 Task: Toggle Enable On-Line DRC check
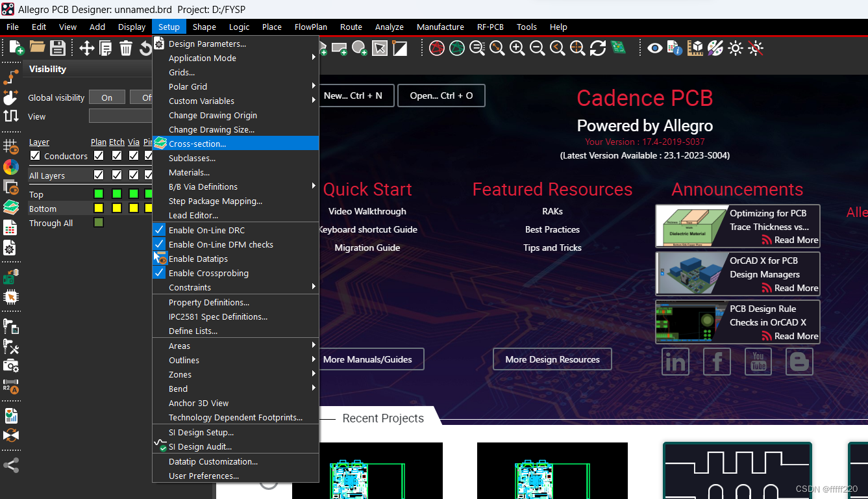coord(236,230)
